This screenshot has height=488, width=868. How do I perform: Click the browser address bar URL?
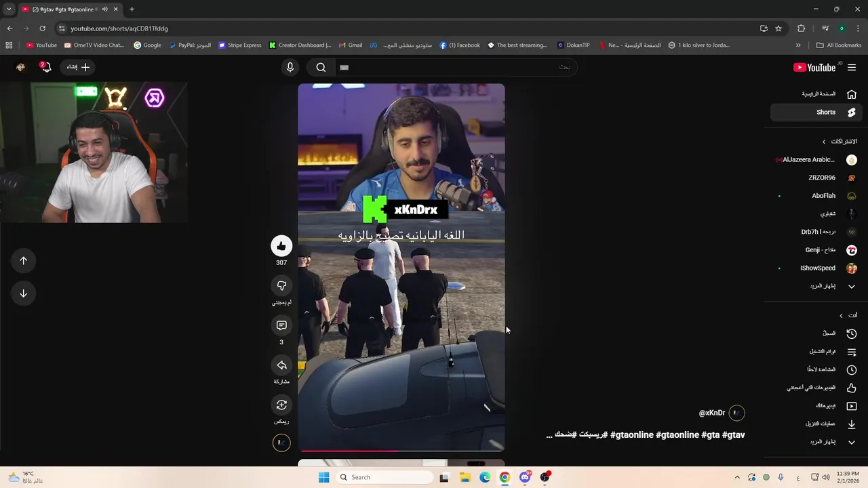pos(119,28)
